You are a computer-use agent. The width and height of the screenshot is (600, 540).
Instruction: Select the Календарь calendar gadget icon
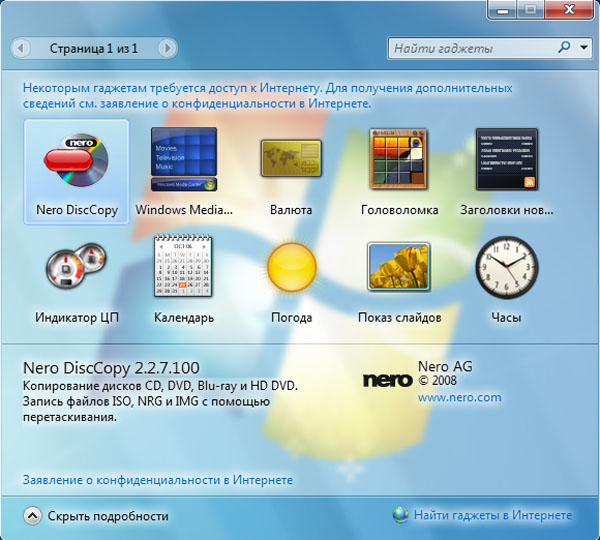[183, 266]
